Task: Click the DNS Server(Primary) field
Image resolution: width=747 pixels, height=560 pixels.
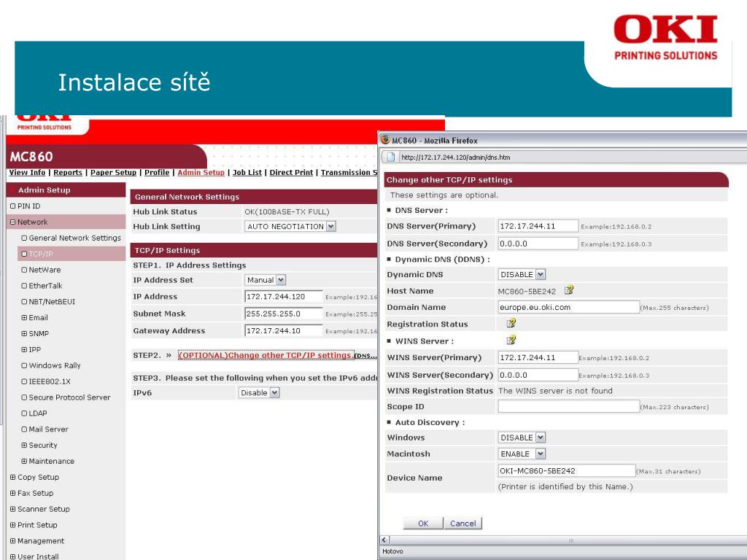Action: 538,226
